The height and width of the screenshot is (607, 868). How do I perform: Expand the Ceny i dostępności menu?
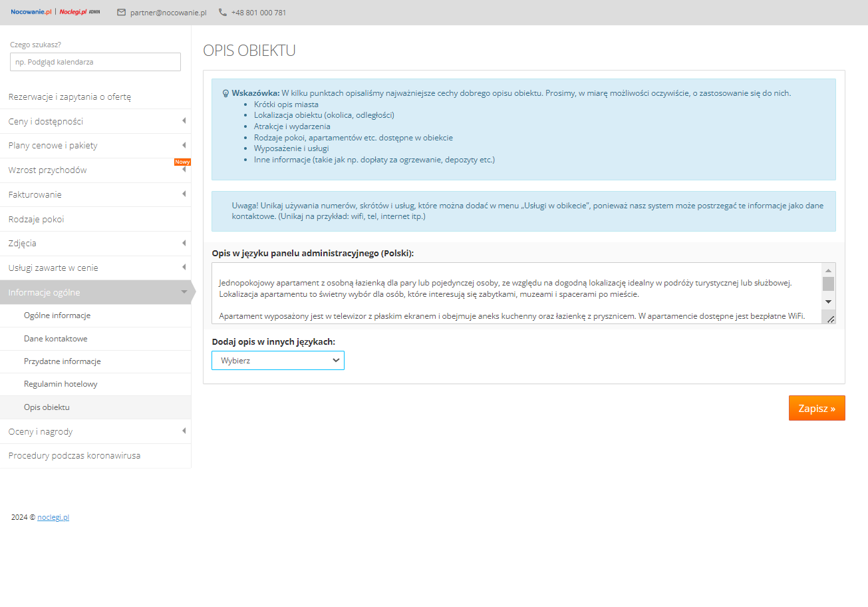click(183, 121)
